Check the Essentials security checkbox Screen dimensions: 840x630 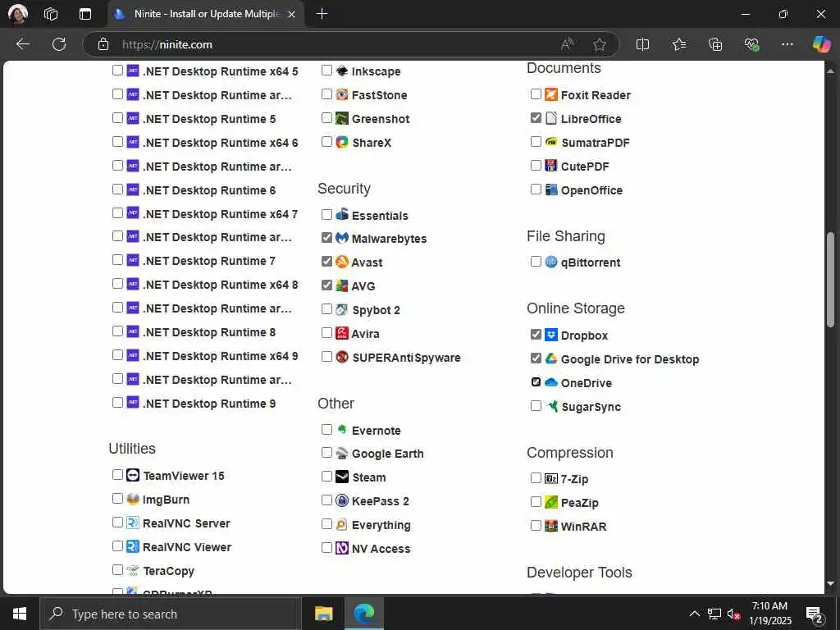pyautogui.click(x=326, y=214)
